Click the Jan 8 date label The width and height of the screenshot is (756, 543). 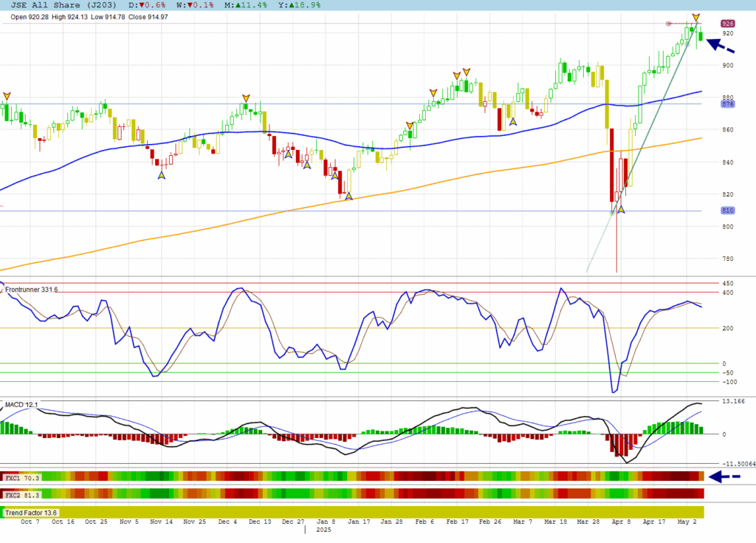click(x=324, y=522)
